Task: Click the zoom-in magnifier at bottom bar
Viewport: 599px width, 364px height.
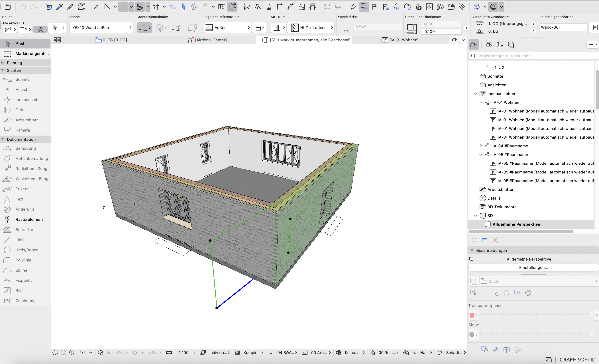Action: coord(72,353)
